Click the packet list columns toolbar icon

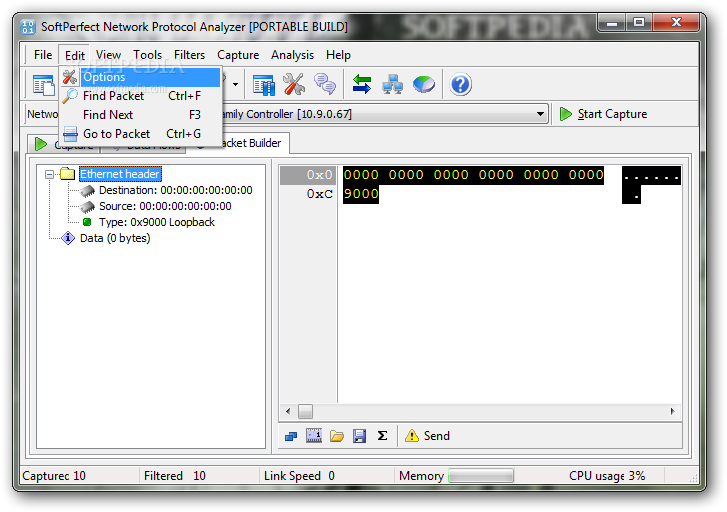coord(263,85)
